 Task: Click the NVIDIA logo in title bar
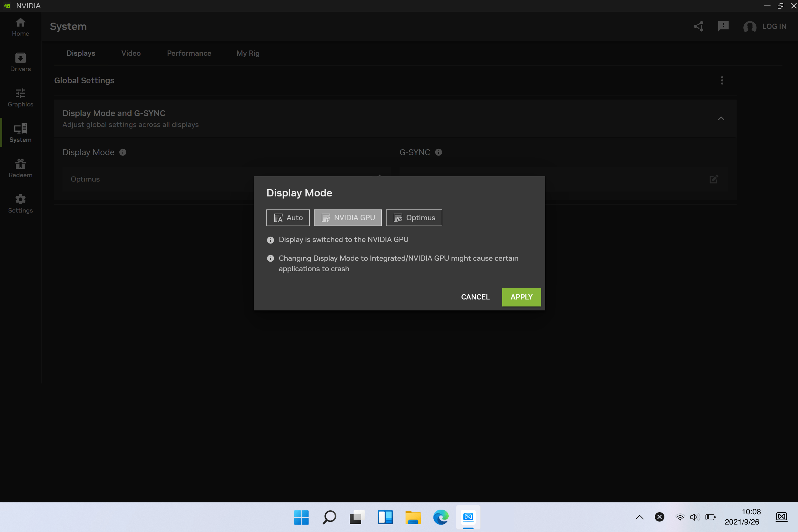7,6
